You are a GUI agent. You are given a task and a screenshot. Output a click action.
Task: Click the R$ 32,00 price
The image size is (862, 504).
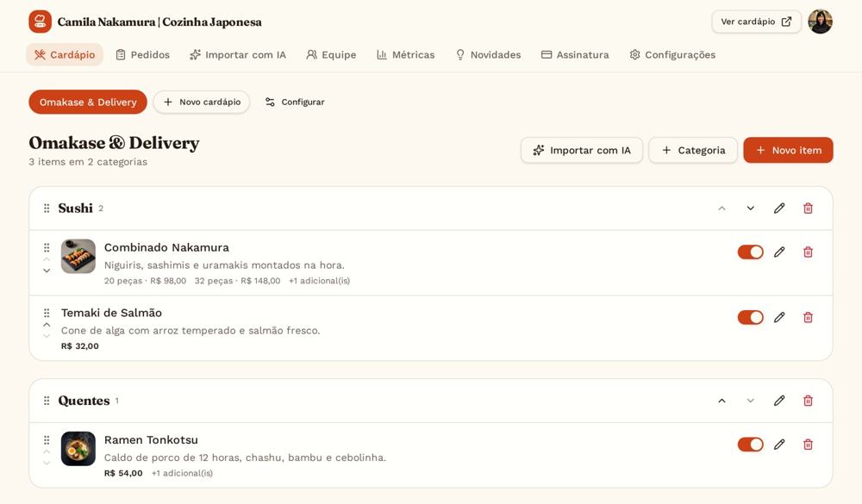point(79,346)
